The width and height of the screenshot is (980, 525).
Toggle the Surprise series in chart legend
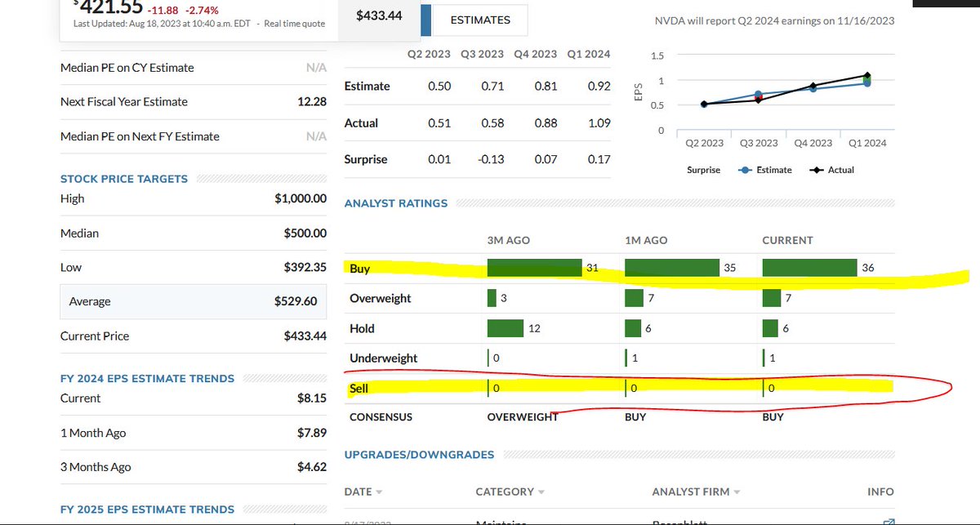click(704, 170)
